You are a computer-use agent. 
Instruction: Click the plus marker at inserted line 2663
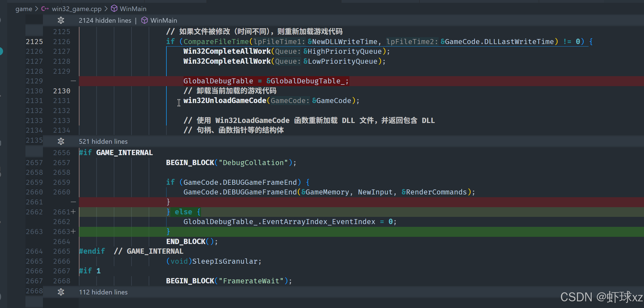click(x=73, y=231)
